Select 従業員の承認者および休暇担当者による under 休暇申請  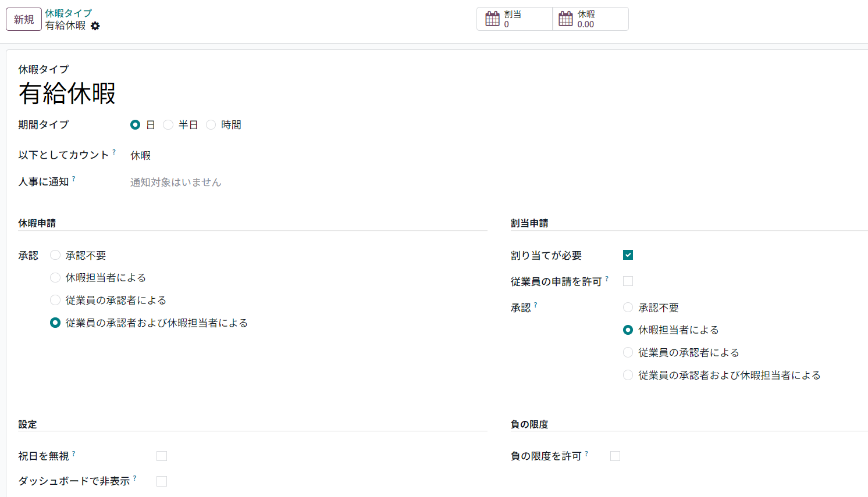click(x=55, y=323)
